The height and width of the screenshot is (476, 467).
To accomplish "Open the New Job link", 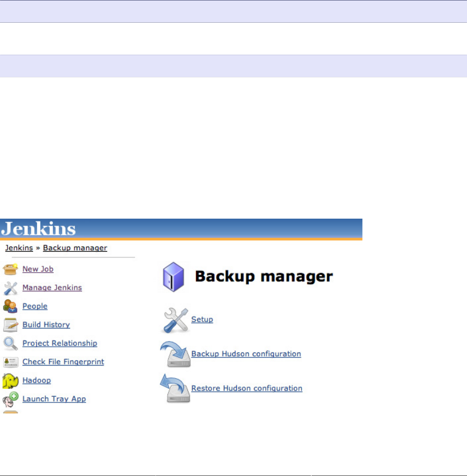I will pyautogui.click(x=38, y=269).
